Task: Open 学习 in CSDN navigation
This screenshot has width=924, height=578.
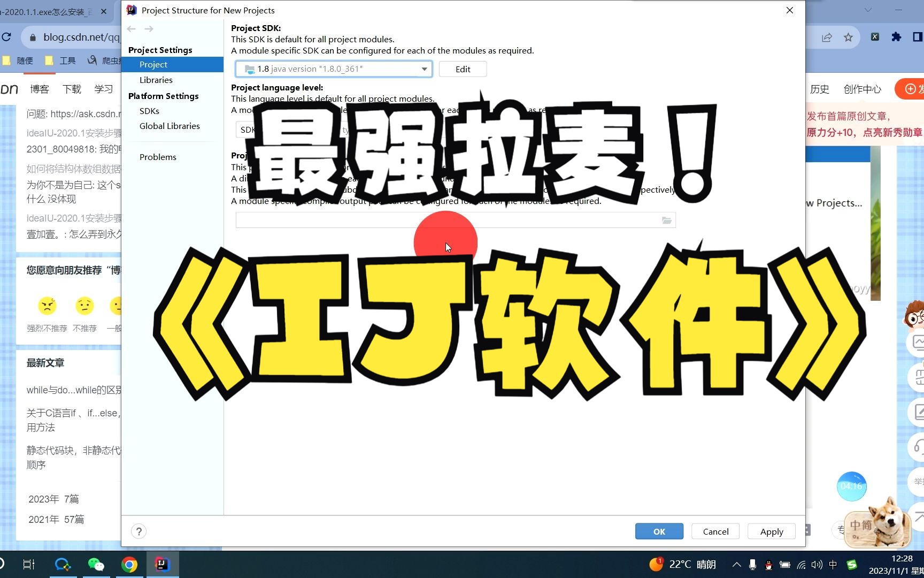Action: [104, 89]
